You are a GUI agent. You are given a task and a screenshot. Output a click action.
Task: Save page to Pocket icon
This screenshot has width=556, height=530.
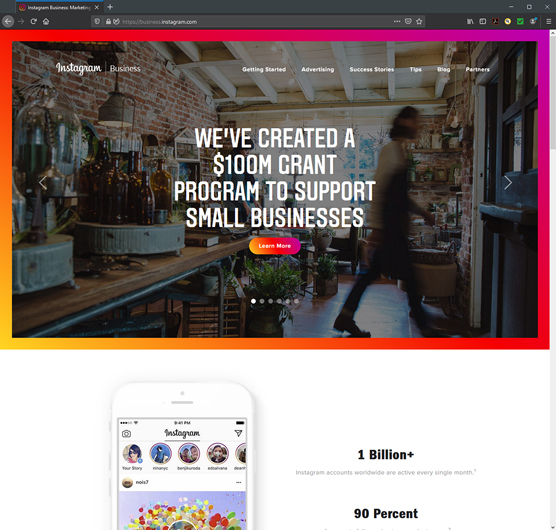click(408, 22)
